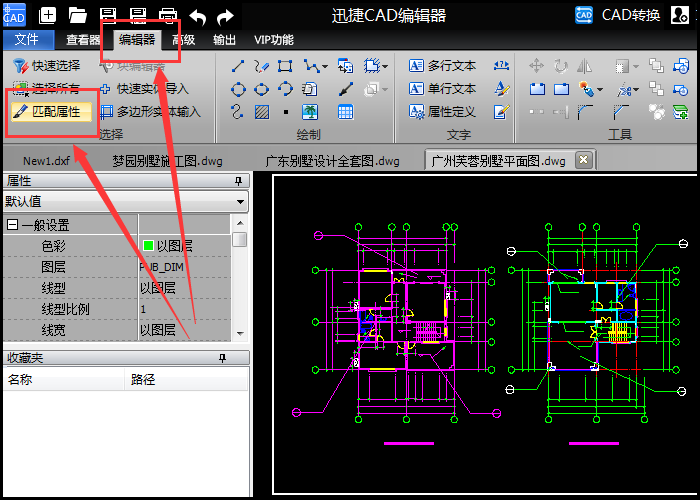Switch to the 广东别墅设计全套图.dwg tab
The width and height of the screenshot is (700, 500).
coord(332,161)
